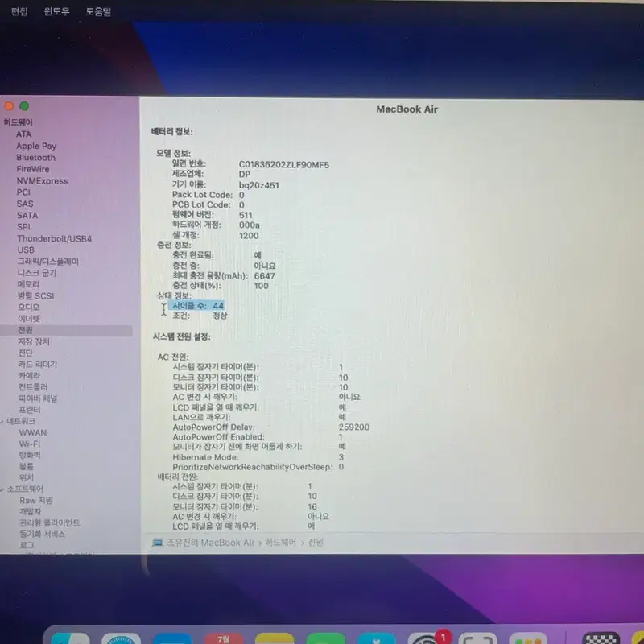Click the 충전 상태(%) value 100

point(261,287)
